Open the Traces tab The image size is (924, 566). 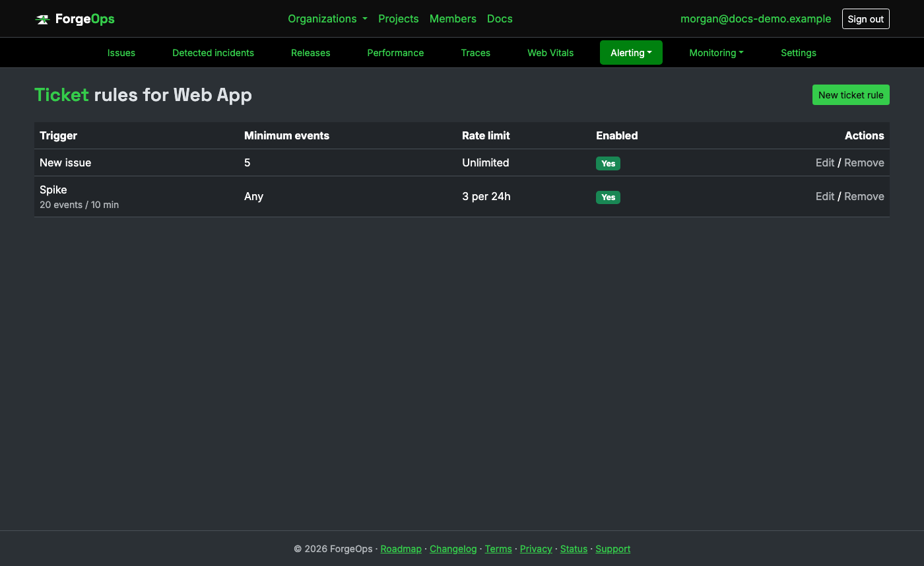[475, 53]
